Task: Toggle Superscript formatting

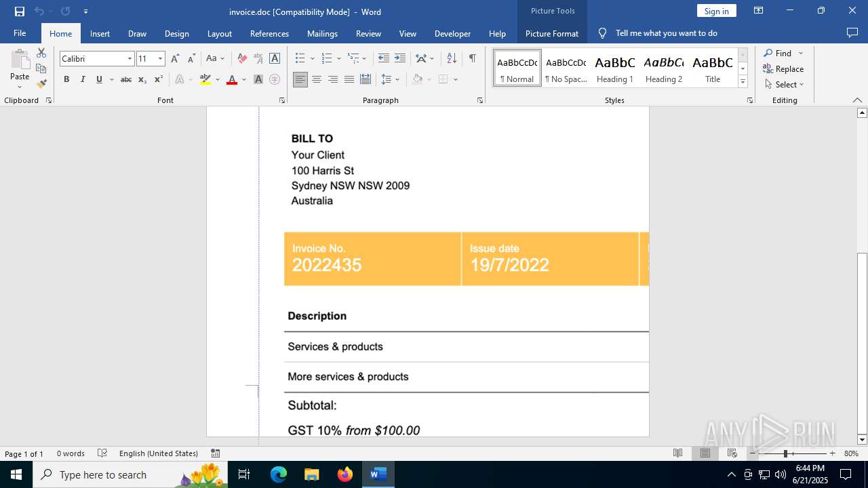Action: coord(159,79)
